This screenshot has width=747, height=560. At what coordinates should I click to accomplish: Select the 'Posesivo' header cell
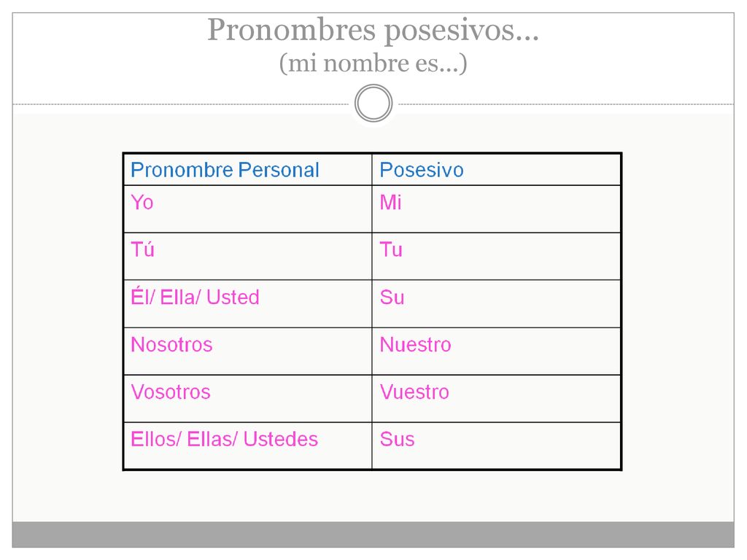pos(496,169)
